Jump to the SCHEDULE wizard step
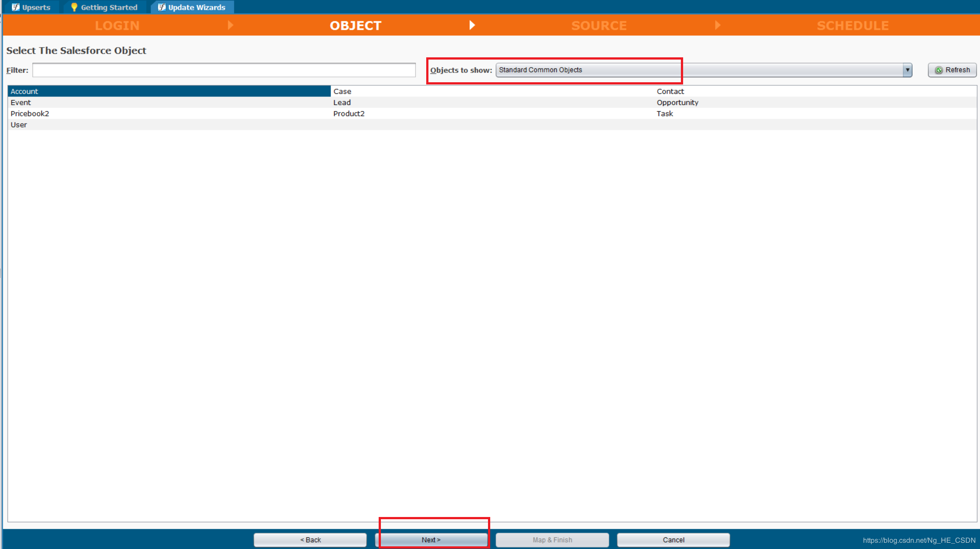Image resolution: width=980 pixels, height=549 pixels. tap(853, 25)
